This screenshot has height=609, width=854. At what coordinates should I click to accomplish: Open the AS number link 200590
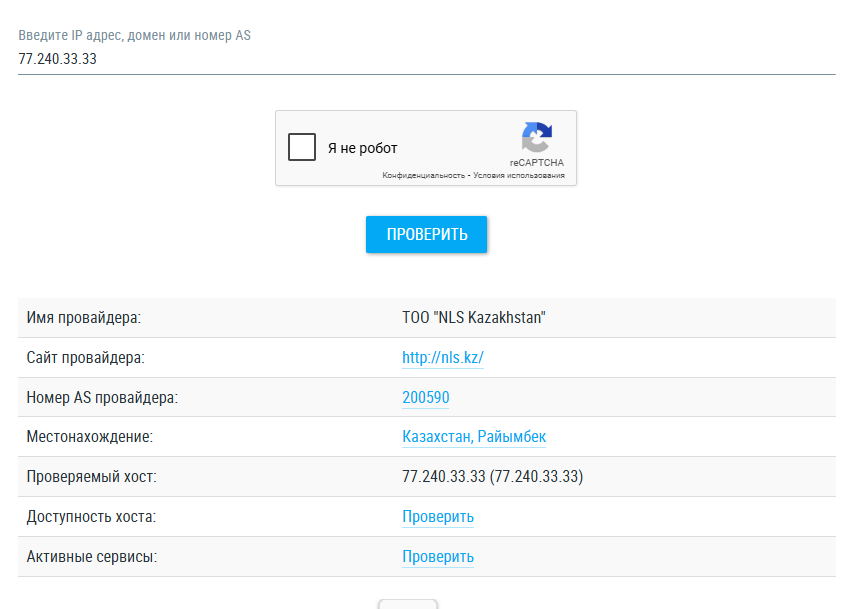pos(425,398)
